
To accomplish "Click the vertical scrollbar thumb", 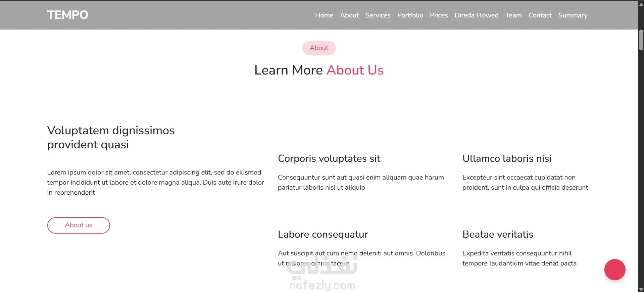I will [641, 40].
